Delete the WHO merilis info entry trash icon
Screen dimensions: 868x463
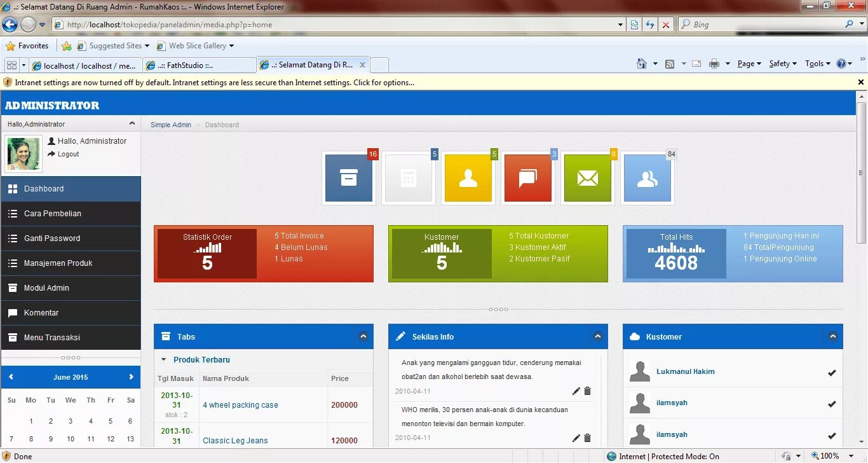click(587, 438)
